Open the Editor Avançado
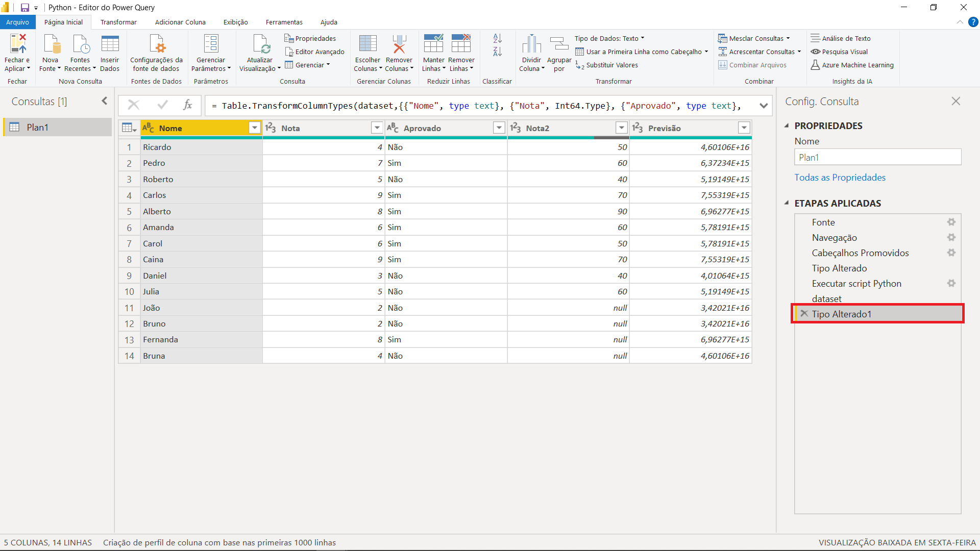This screenshot has width=980, height=551. (x=314, y=52)
